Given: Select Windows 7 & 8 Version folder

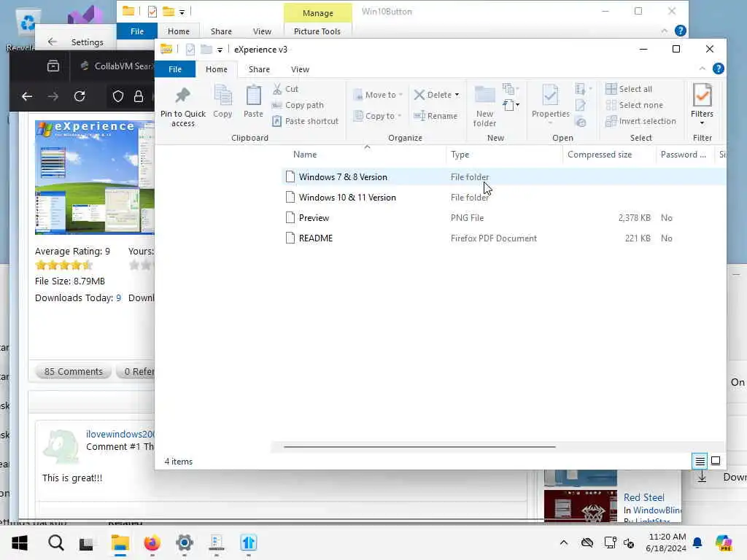Looking at the screenshot, I should point(505,177).
